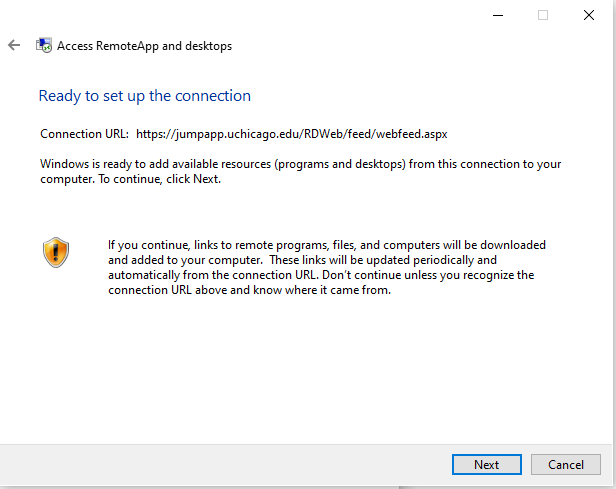Click the back arrow in the header

pyautogui.click(x=14, y=46)
